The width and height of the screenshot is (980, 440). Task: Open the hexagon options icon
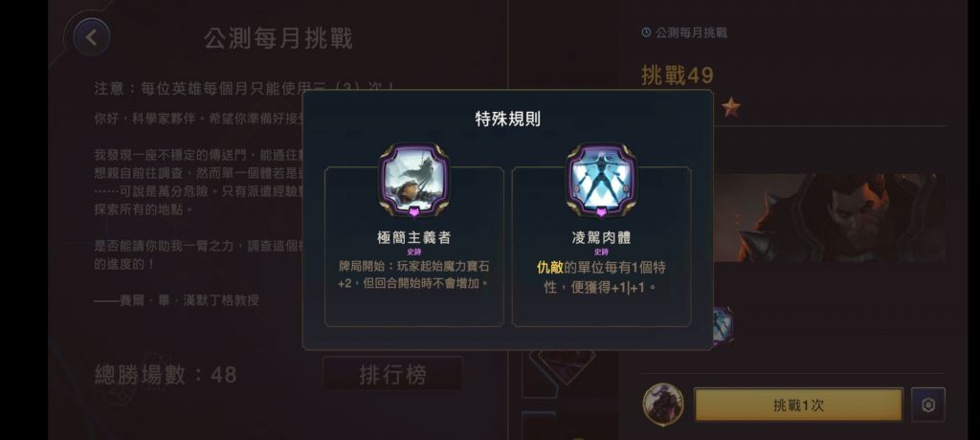(928, 405)
